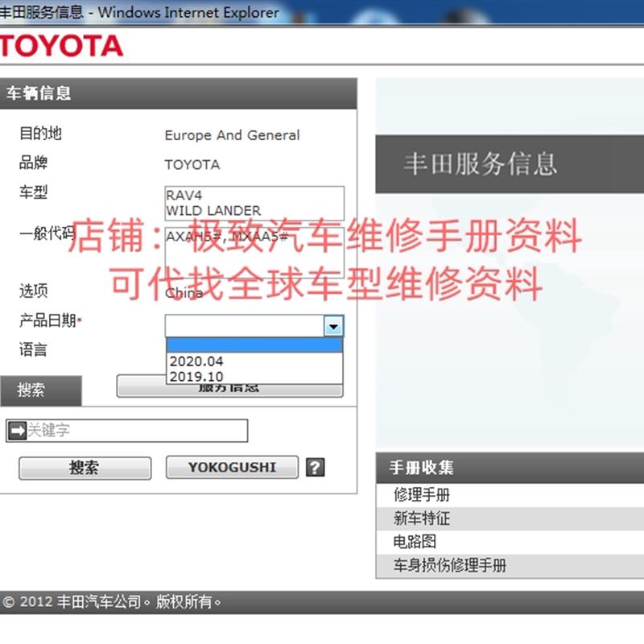Click the 2012 丰田汽车公司 copyright footer text
The height and width of the screenshot is (644, 644).
(x=112, y=602)
